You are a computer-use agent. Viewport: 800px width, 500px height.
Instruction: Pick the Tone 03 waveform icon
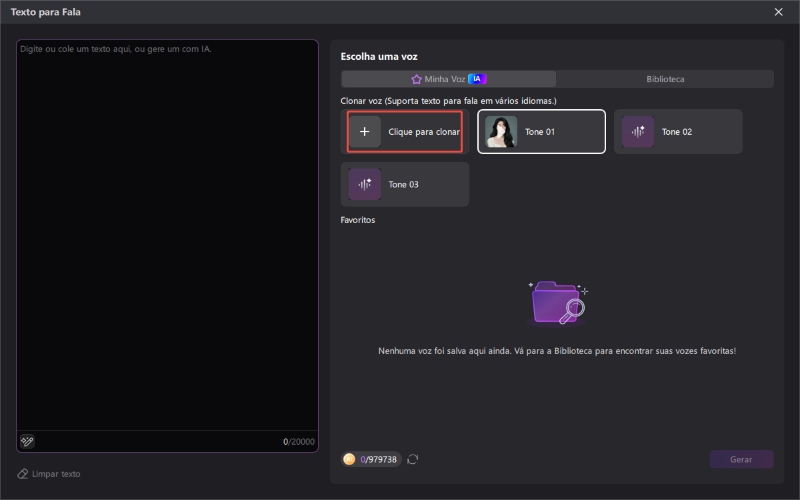(364, 184)
